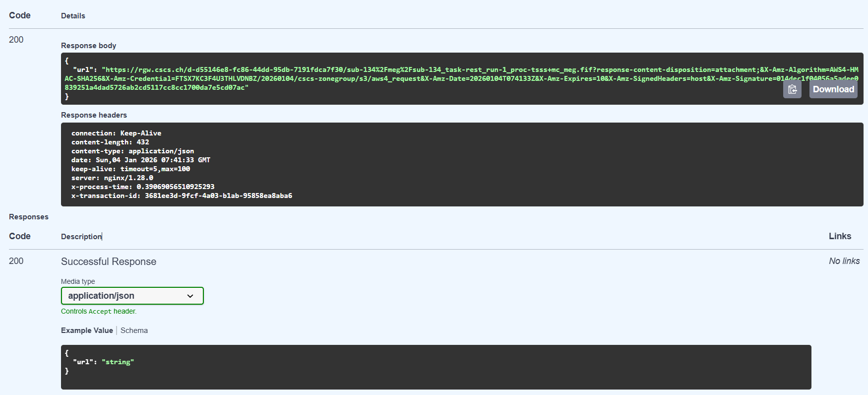868x395 pixels.
Task: Click the date header line
Action: 141,160
